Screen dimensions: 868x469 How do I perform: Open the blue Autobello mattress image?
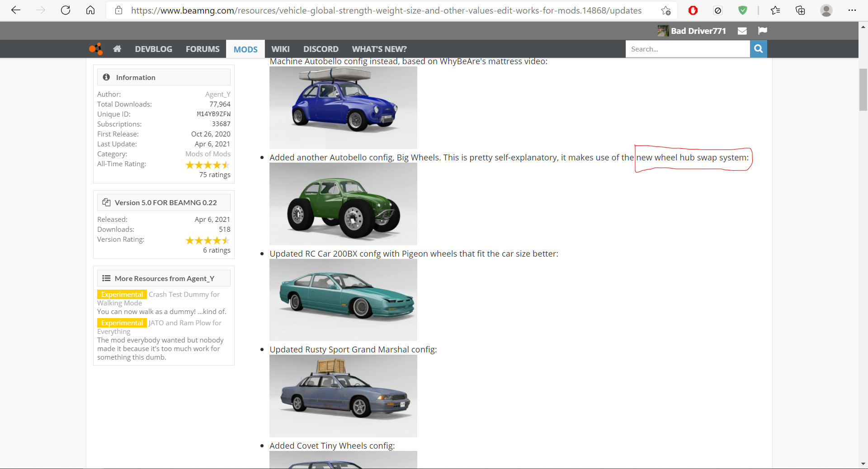click(343, 108)
